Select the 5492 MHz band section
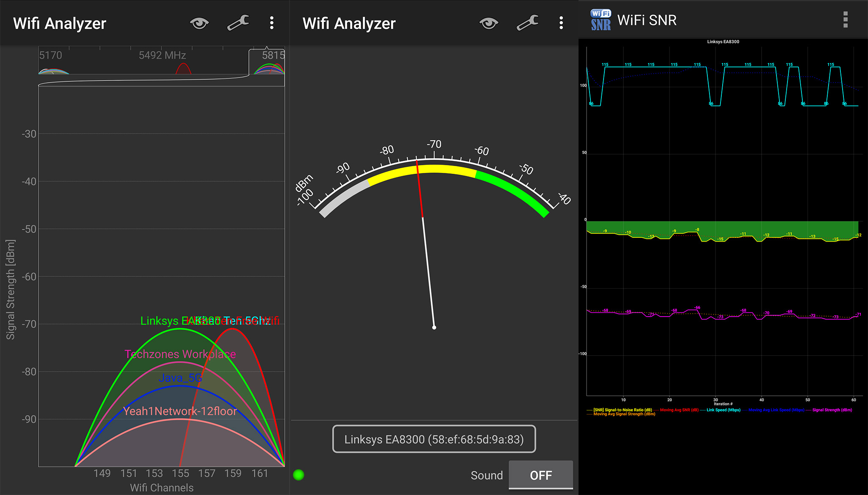This screenshot has width=868, height=495. 162,56
